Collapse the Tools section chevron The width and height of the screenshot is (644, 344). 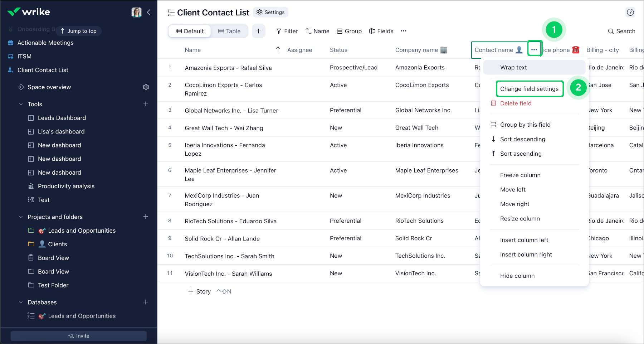21,104
